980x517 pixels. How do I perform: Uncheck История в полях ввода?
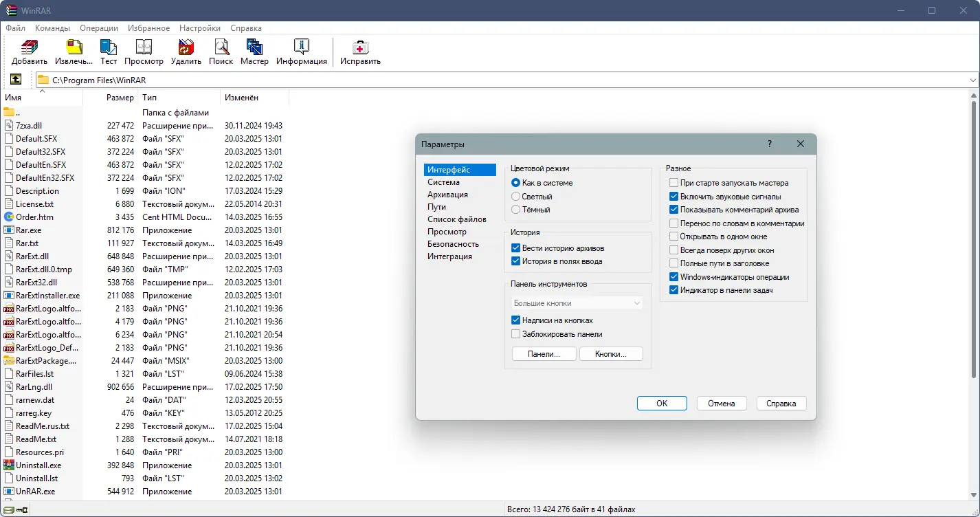(515, 261)
